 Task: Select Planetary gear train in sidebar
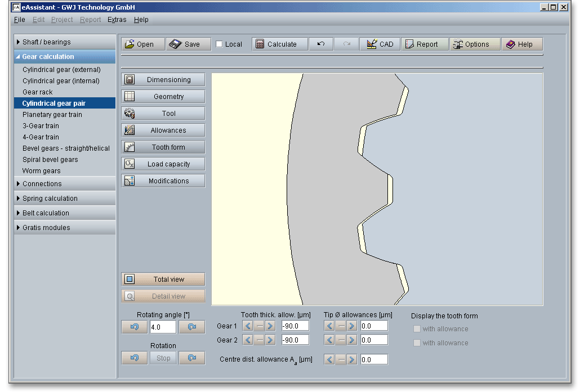click(x=52, y=115)
